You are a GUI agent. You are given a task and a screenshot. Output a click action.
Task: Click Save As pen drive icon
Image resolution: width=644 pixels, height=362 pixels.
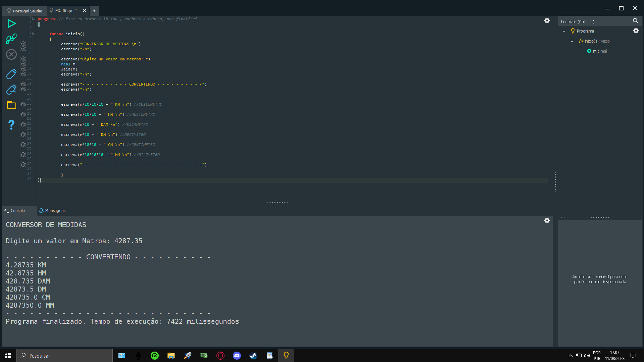click(11, 90)
